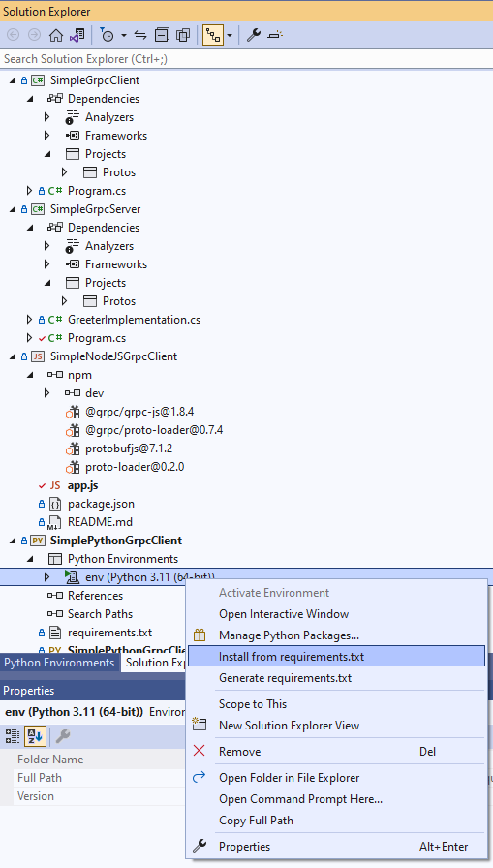This screenshot has height=868, width=493.
Task: Toggle Categorized view in Properties panel
Action: [13, 736]
